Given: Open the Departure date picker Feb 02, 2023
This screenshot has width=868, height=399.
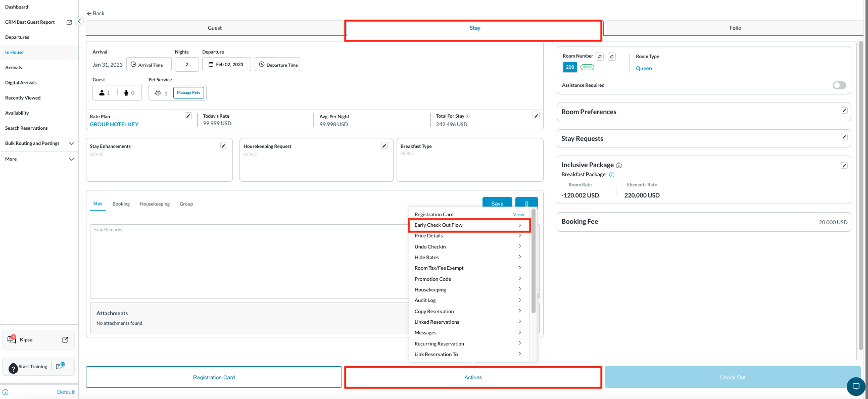Looking at the screenshot, I should (226, 65).
